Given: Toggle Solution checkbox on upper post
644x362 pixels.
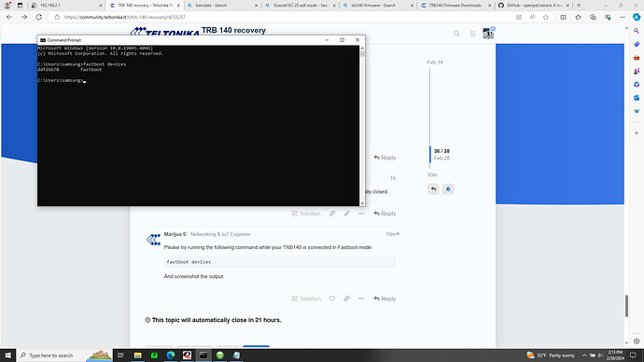Looking at the screenshot, I should (306, 214).
